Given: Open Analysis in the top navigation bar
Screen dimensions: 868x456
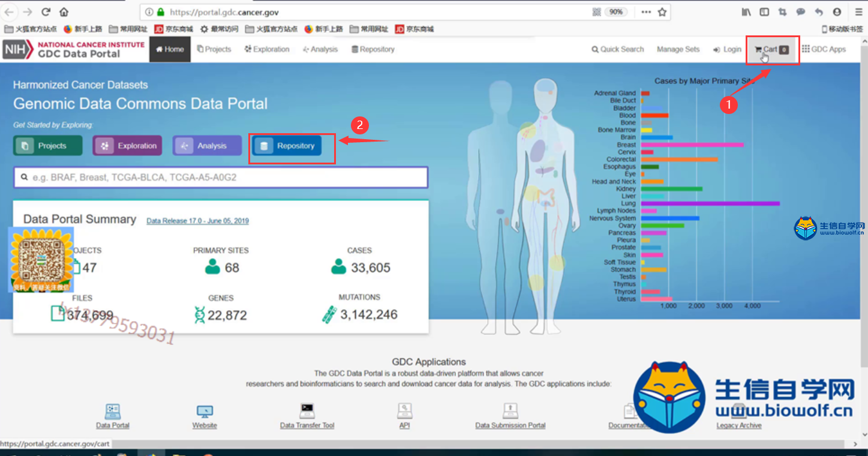Looking at the screenshot, I should [320, 49].
